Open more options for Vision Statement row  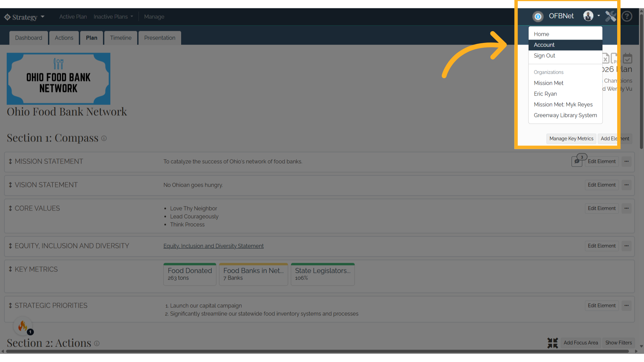[x=626, y=185]
